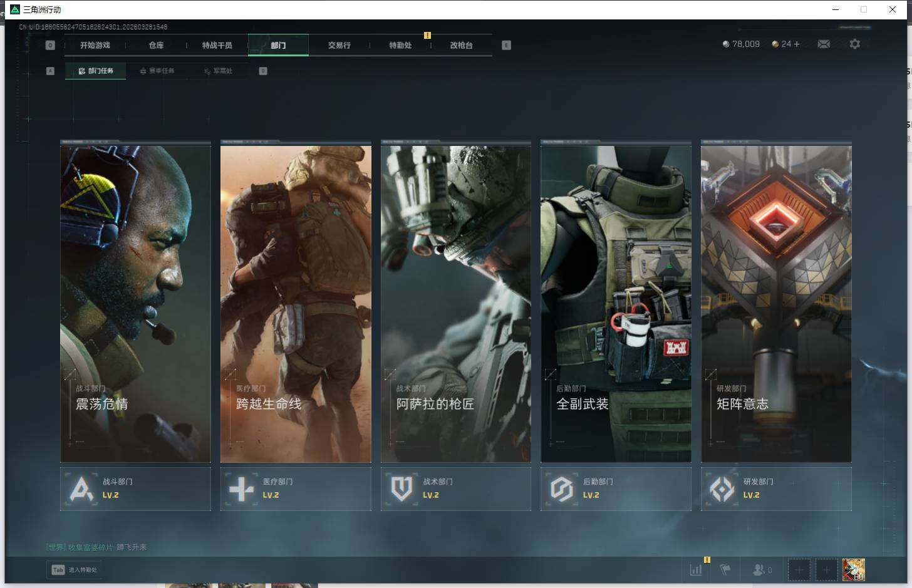Viewport: 912px width, 588px height.
Task: Open the settings gear icon
Action: (854, 44)
